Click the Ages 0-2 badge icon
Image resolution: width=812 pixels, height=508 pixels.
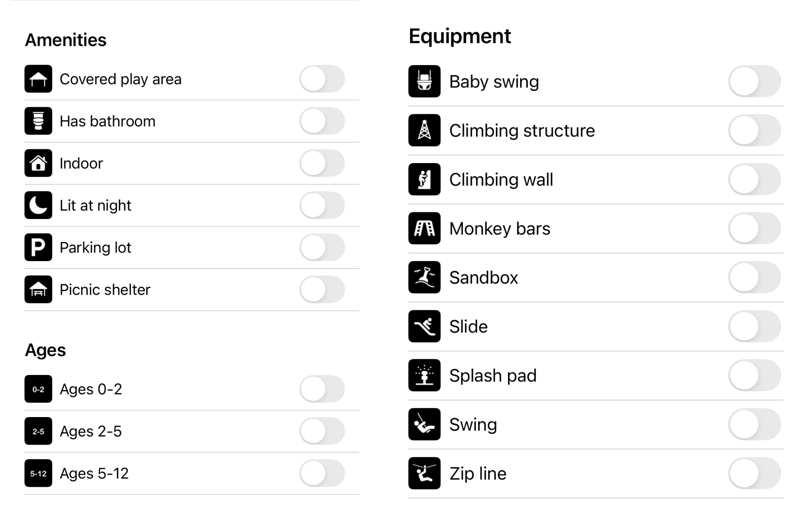pyautogui.click(x=38, y=389)
